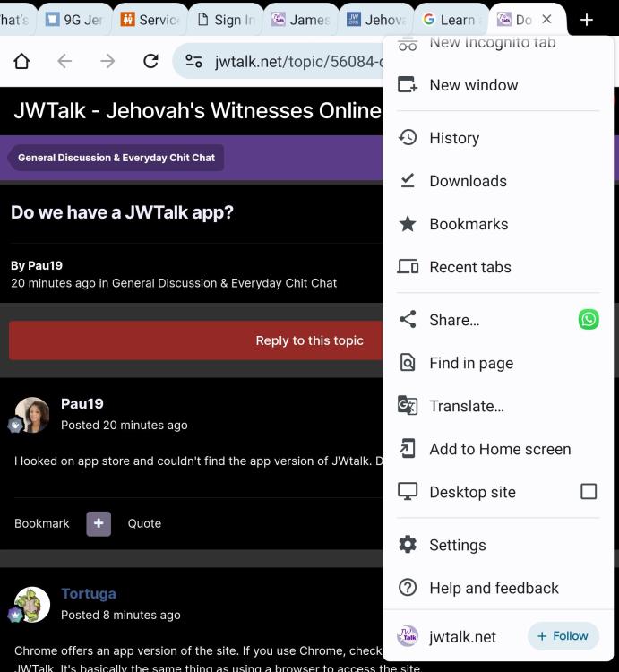
Task: Click Reply to this topic button
Action: click(196, 340)
